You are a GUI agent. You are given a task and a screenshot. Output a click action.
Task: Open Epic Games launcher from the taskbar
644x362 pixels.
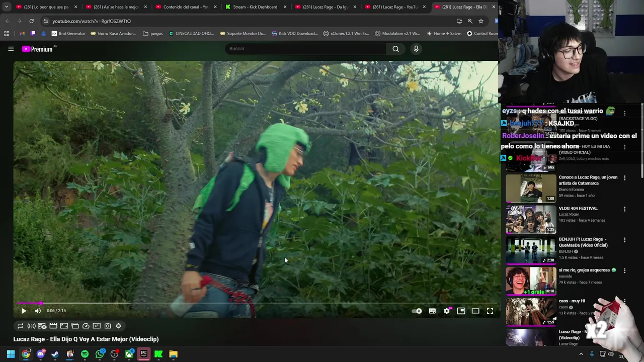[144, 354]
